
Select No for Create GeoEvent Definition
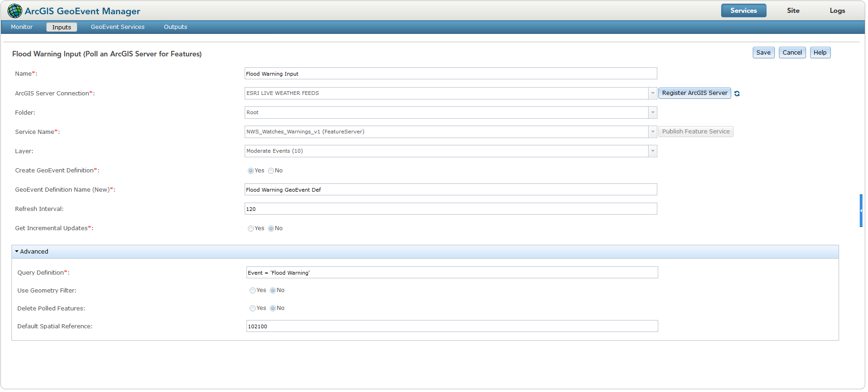click(x=271, y=171)
